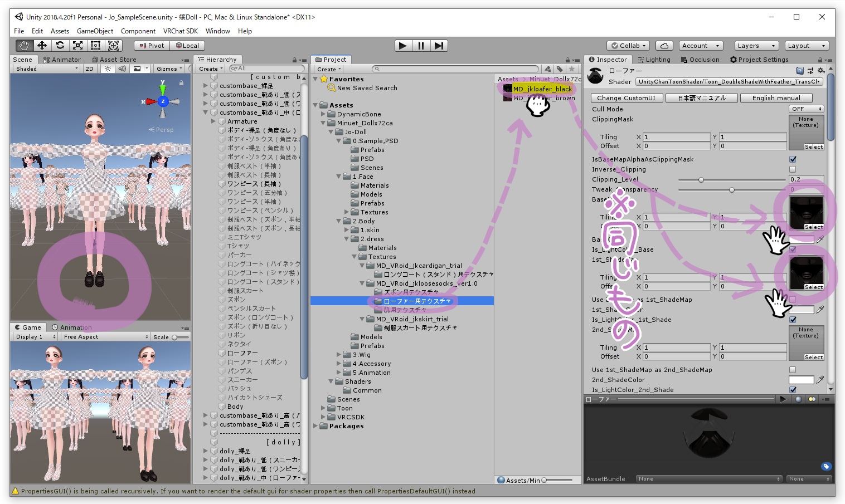Open the GameObject menu
Screen dimensions: 845x504
(x=95, y=31)
